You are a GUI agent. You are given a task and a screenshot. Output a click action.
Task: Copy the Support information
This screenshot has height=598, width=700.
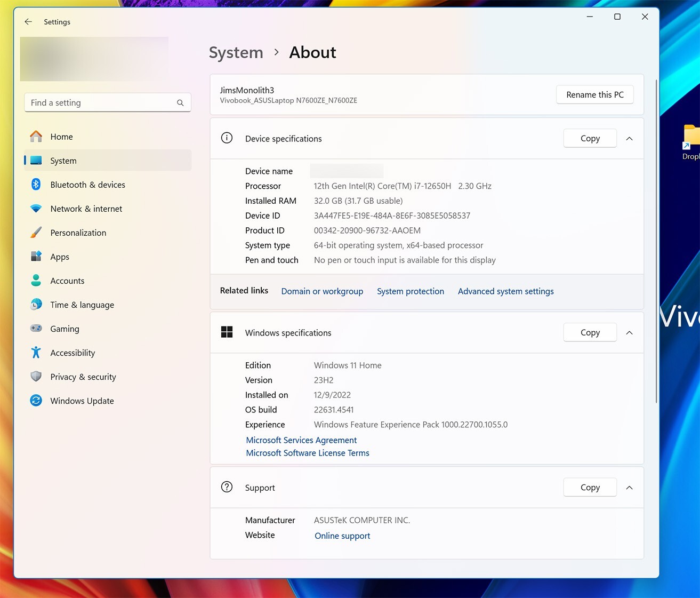(590, 487)
